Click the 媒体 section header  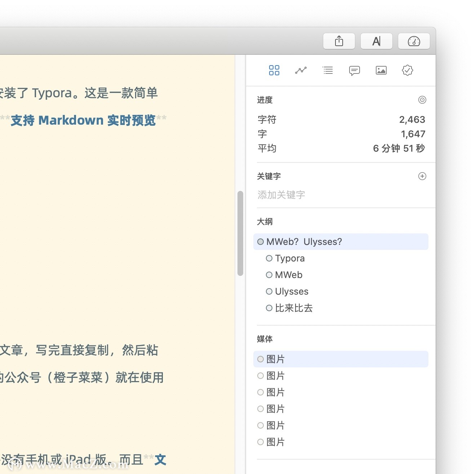(x=265, y=339)
